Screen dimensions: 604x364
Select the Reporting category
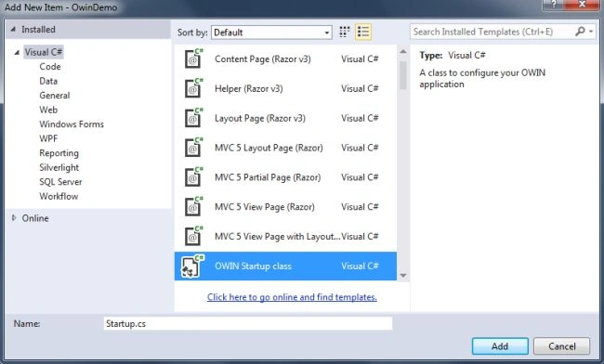click(x=59, y=153)
